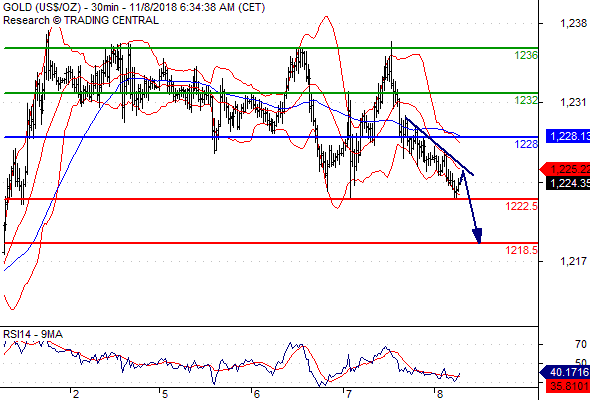Click date marker 8 on time axis

(439, 394)
